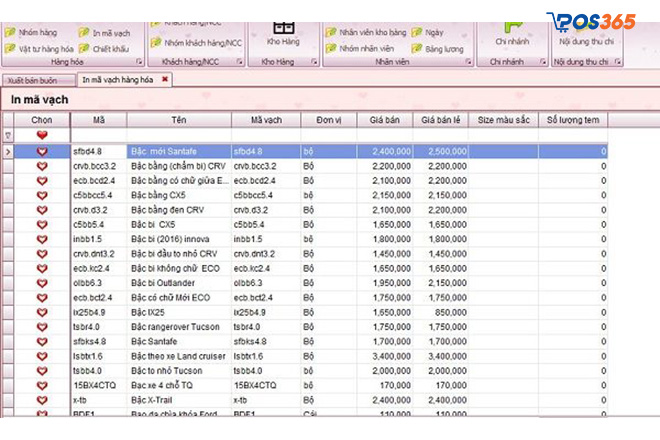The image size is (660, 440).
Task: Expand the Kho Hàng group launcher arrow
Action: pos(314,62)
